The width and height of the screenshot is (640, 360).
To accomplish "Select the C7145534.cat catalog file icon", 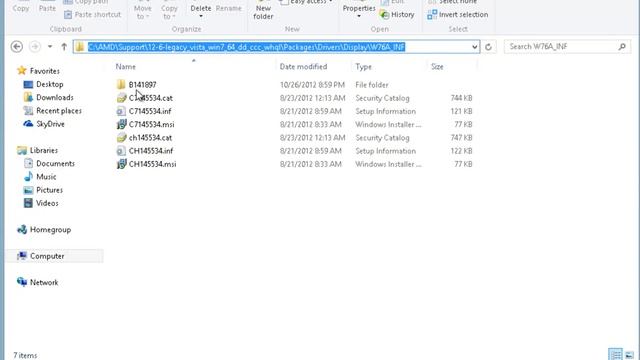I will point(121,98).
